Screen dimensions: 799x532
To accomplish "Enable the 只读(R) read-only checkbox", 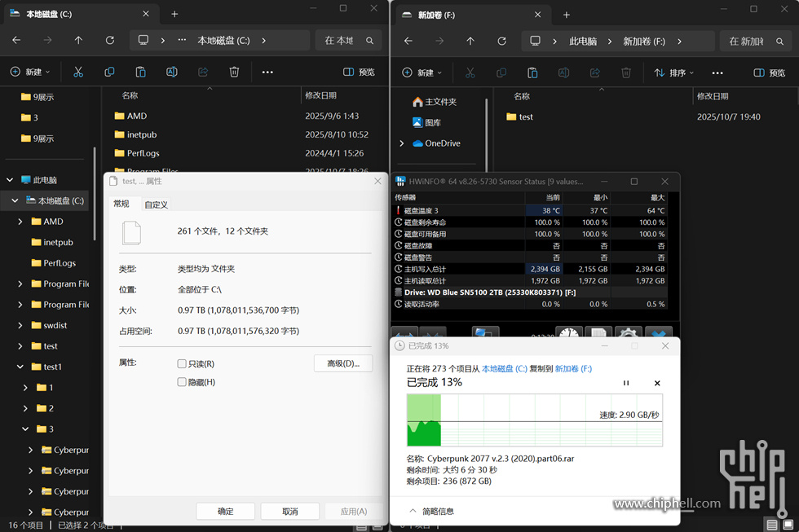I will [x=182, y=363].
